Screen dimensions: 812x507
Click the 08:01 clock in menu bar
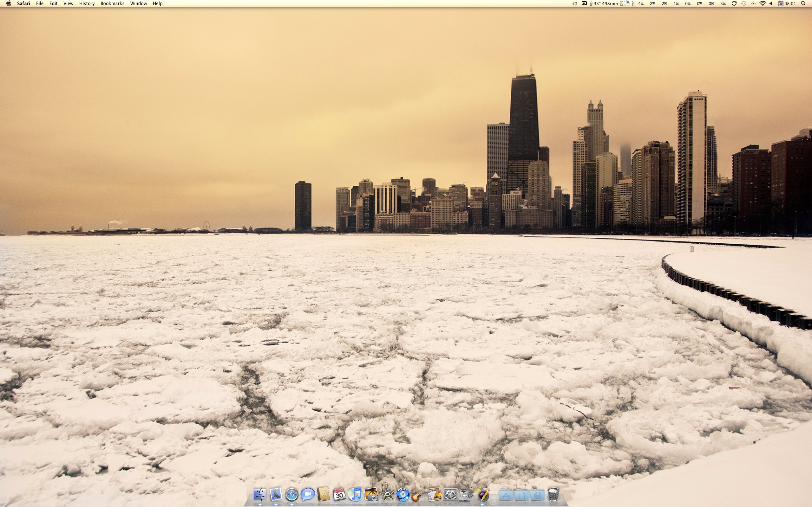(790, 3)
